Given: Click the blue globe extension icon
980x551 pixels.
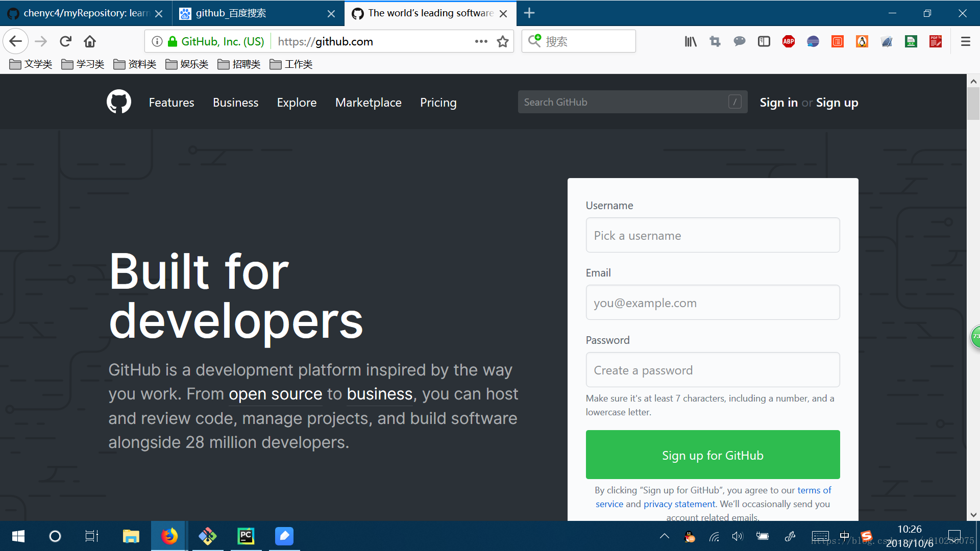Looking at the screenshot, I should [813, 41].
